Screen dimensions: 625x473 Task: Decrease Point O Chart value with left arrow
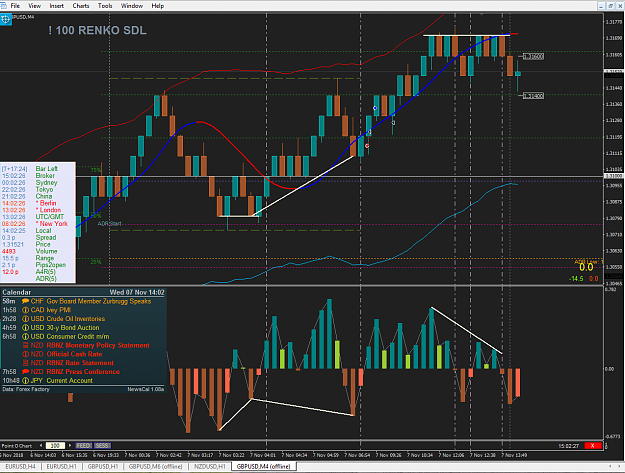coord(41,446)
